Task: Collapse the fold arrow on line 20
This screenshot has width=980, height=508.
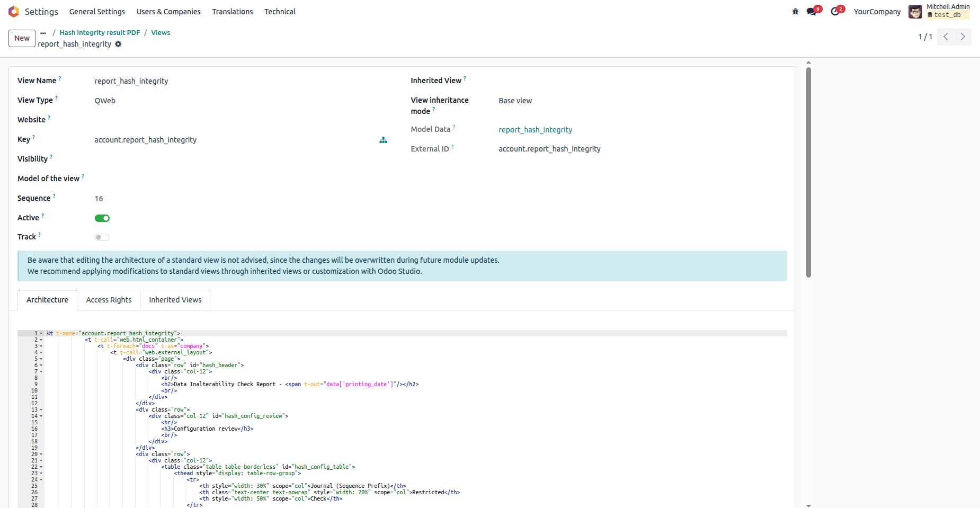Action: pyautogui.click(x=41, y=454)
